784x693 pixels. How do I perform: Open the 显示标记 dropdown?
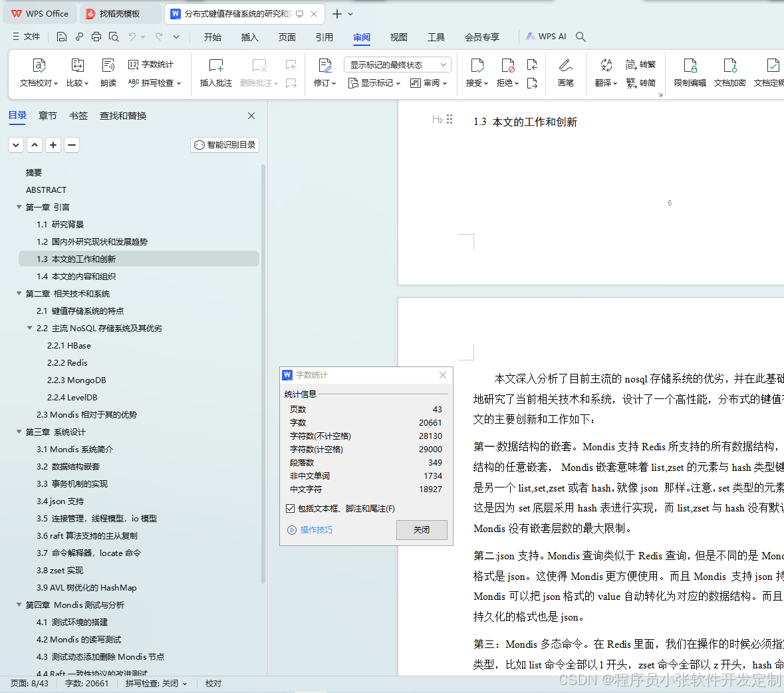374,83
